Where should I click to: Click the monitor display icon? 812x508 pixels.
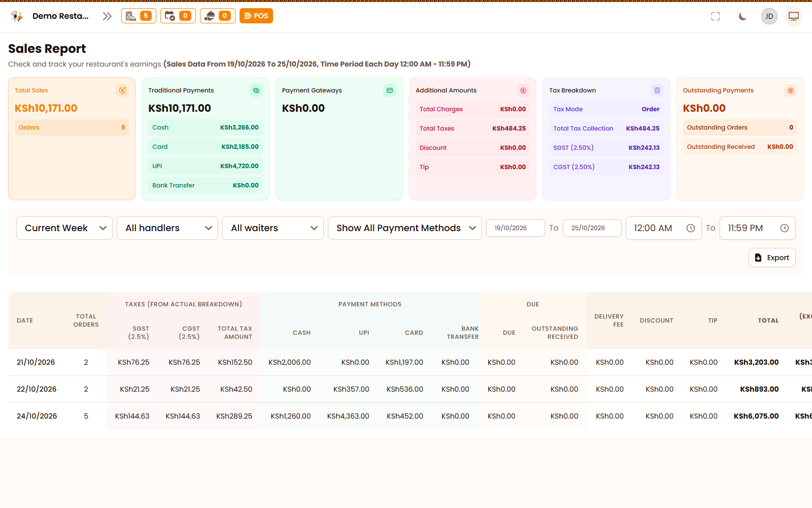coord(794,16)
